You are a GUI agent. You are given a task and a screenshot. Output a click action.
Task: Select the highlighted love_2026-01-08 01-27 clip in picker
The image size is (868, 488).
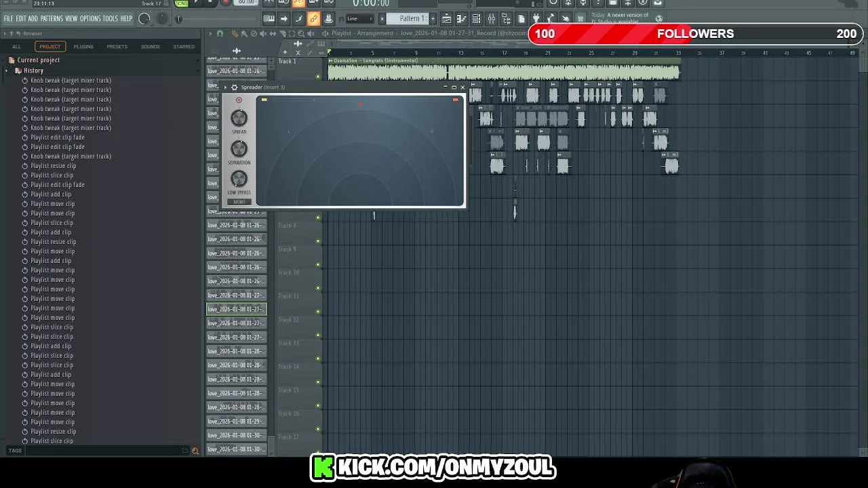[237, 309]
